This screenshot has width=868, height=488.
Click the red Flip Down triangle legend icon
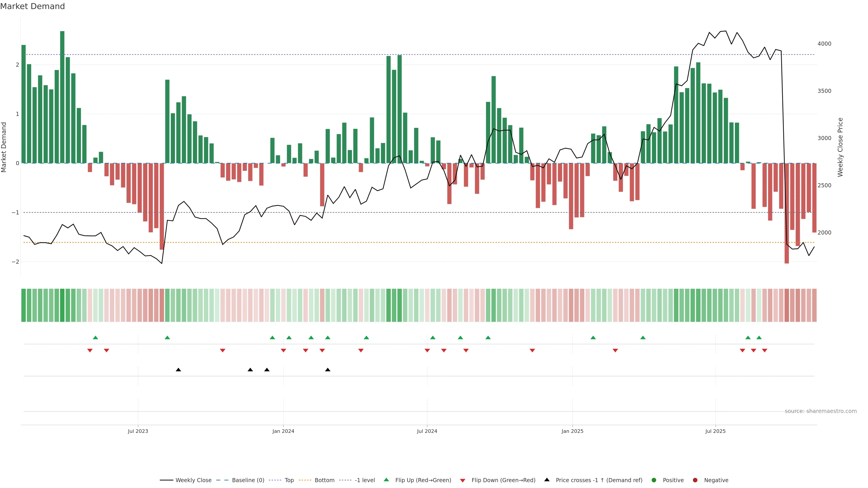pos(463,480)
